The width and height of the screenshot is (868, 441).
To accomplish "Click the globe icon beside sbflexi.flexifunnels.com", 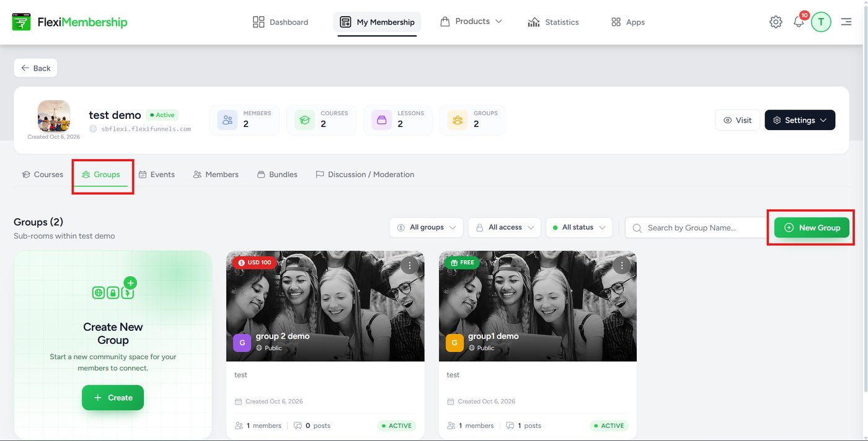I will 93,129.
